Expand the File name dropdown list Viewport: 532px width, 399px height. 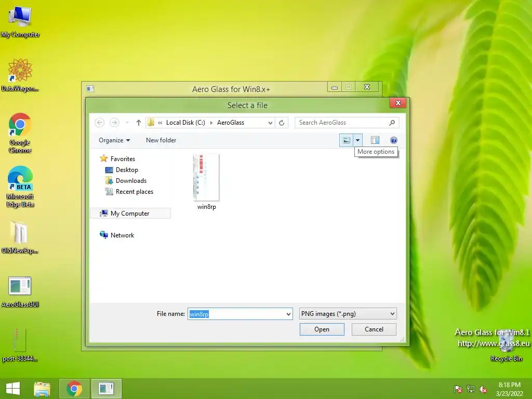288,314
